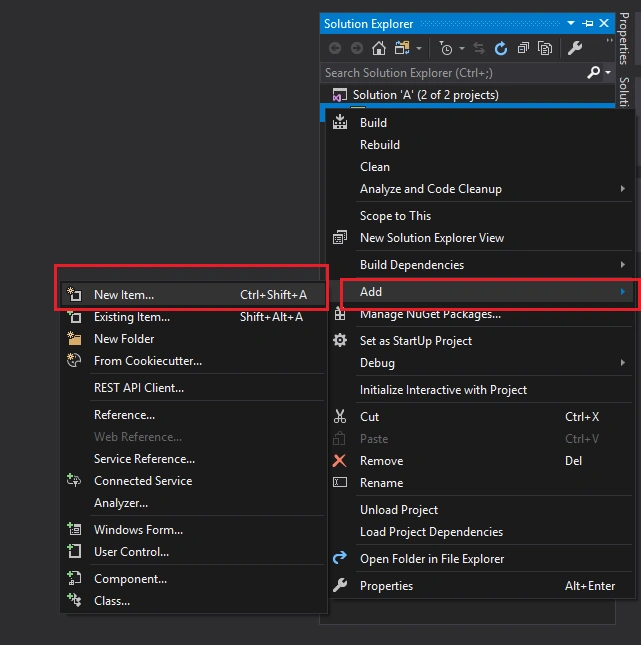Viewport: 641px width, 645px height.
Task: Refresh the Solution Explorer
Action: (501, 49)
